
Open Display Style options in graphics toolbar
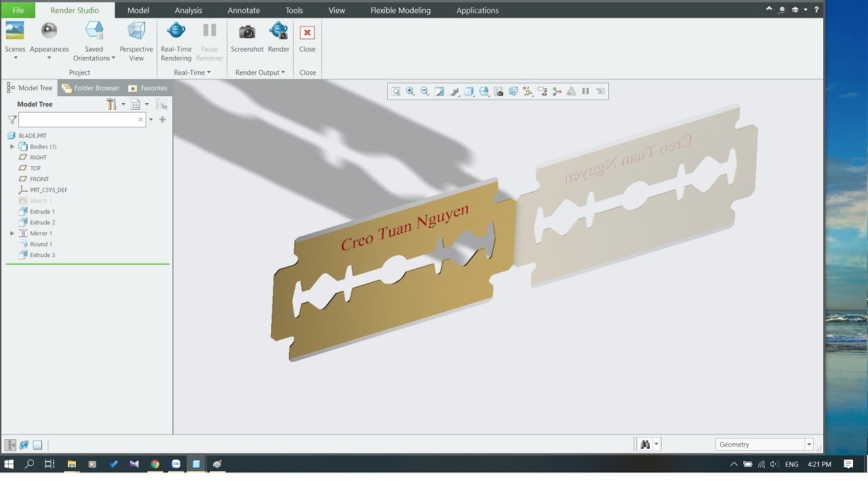(x=469, y=91)
